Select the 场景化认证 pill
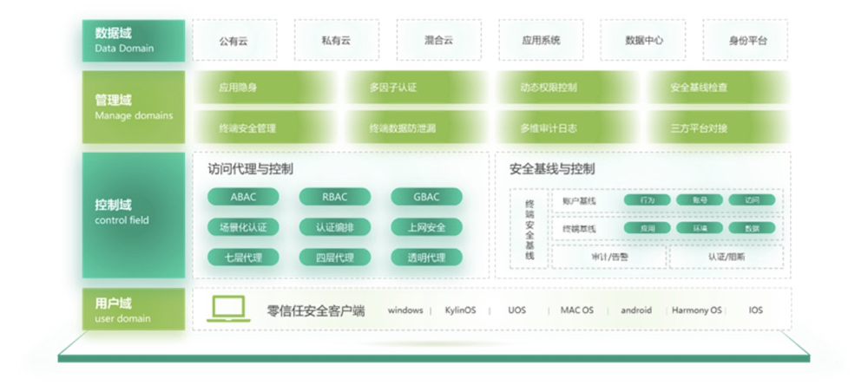Image resolution: width=868 pixels, height=392 pixels. pyautogui.click(x=243, y=226)
